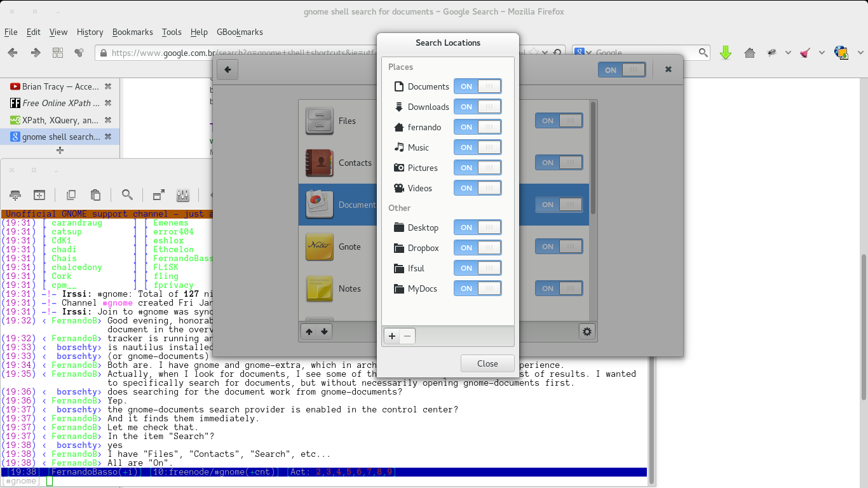The height and width of the screenshot is (488, 868).
Task: Go back in Firefox history
Action: click(x=12, y=53)
